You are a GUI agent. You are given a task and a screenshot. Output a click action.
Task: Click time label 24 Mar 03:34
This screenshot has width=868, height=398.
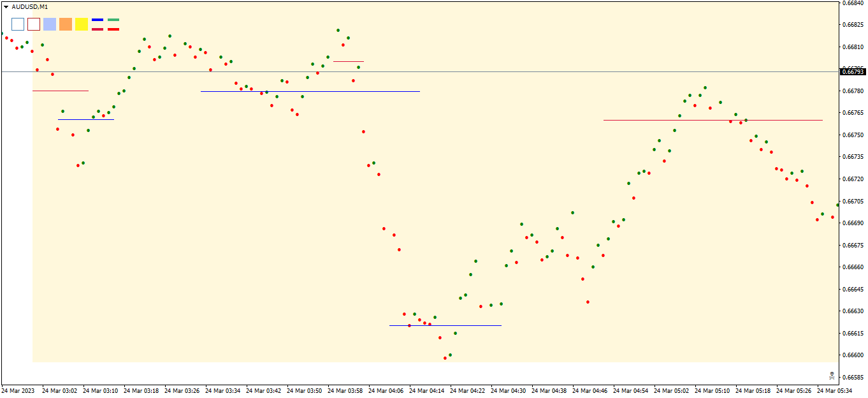click(x=222, y=390)
